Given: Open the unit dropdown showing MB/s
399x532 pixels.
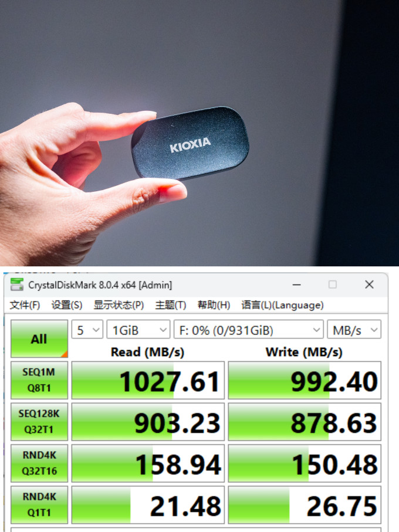Looking at the screenshot, I should click(354, 330).
